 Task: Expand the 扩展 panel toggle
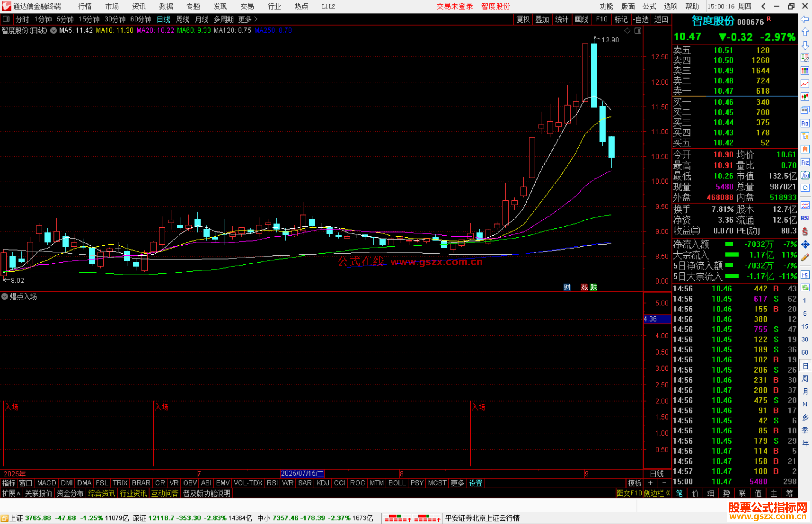[x=11, y=493]
